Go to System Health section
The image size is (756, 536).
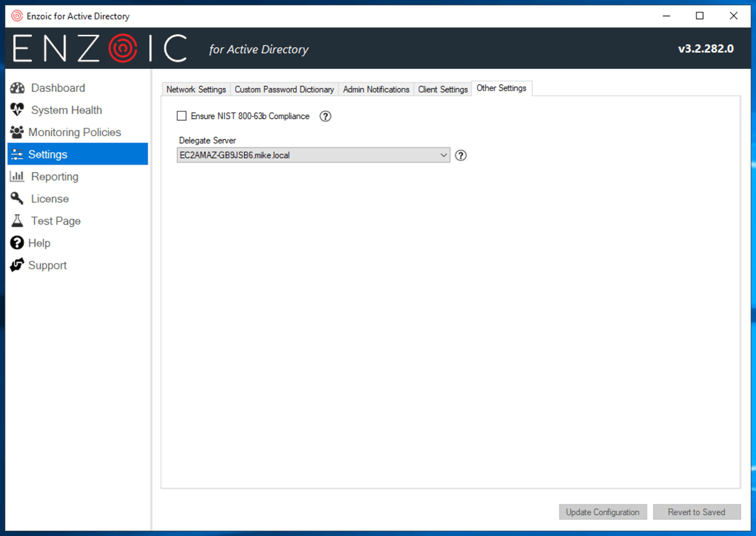pyautogui.click(x=78, y=110)
